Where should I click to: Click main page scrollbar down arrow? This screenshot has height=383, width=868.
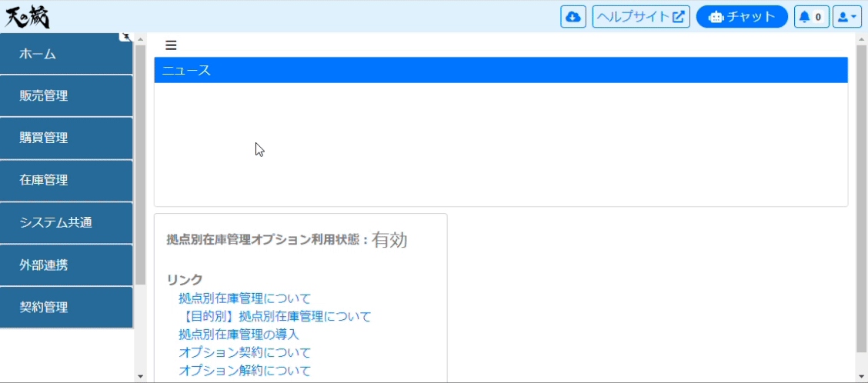[861, 376]
